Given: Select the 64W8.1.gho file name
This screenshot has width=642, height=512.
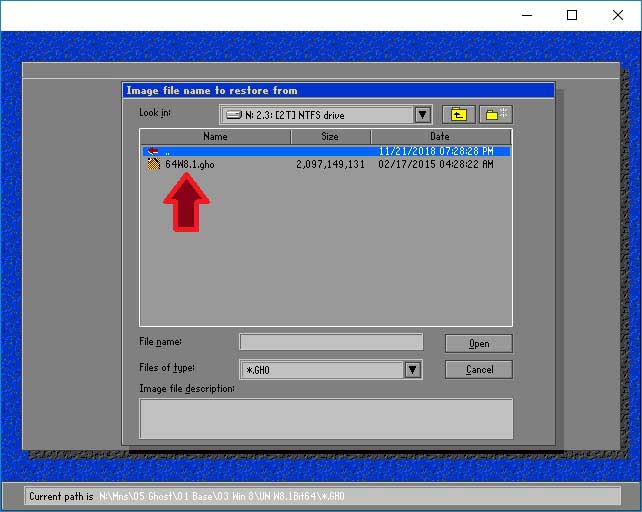Looking at the screenshot, I should coord(189,164).
